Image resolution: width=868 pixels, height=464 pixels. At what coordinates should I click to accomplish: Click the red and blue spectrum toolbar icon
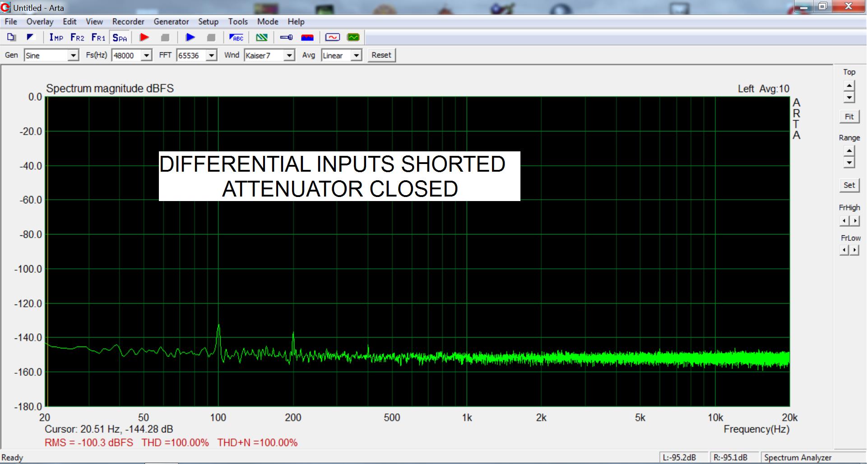click(307, 37)
